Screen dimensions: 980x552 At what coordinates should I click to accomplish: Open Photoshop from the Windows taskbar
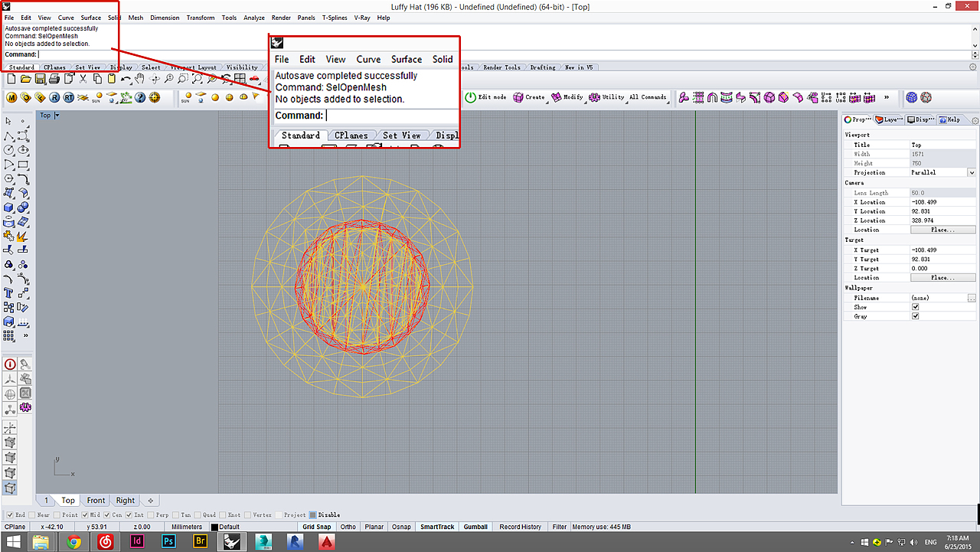[x=169, y=541]
